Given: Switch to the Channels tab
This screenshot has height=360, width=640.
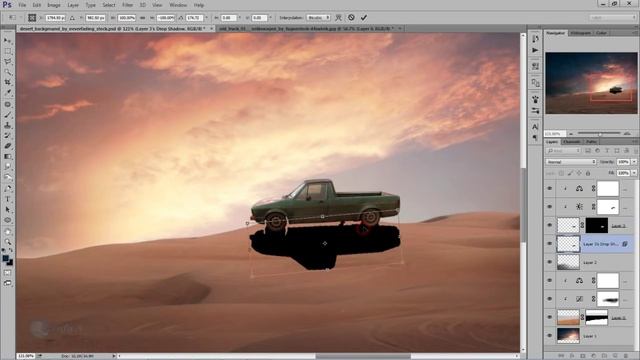Looking at the screenshot, I should (x=571, y=142).
